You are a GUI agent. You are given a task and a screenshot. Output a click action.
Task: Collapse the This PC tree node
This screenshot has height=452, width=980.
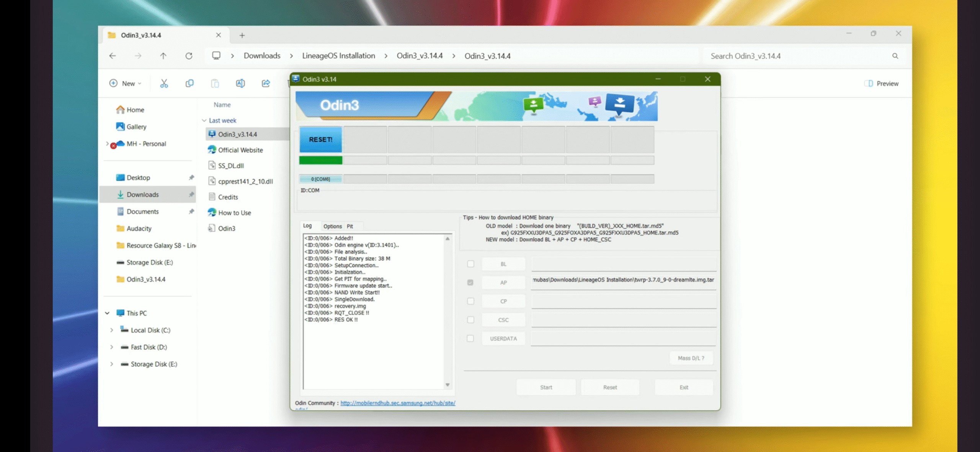[x=107, y=313]
